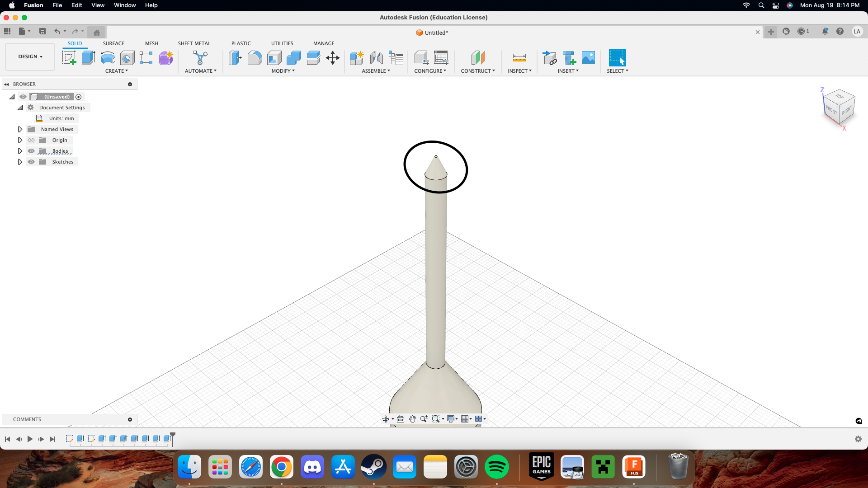Open the Window menu in menu bar
The height and width of the screenshot is (488, 868).
pyautogui.click(x=125, y=5)
